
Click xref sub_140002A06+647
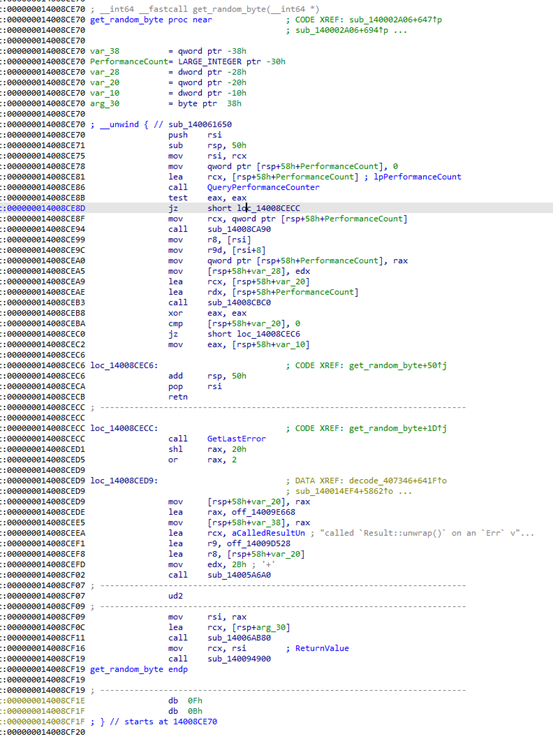click(x=395, y=20)
